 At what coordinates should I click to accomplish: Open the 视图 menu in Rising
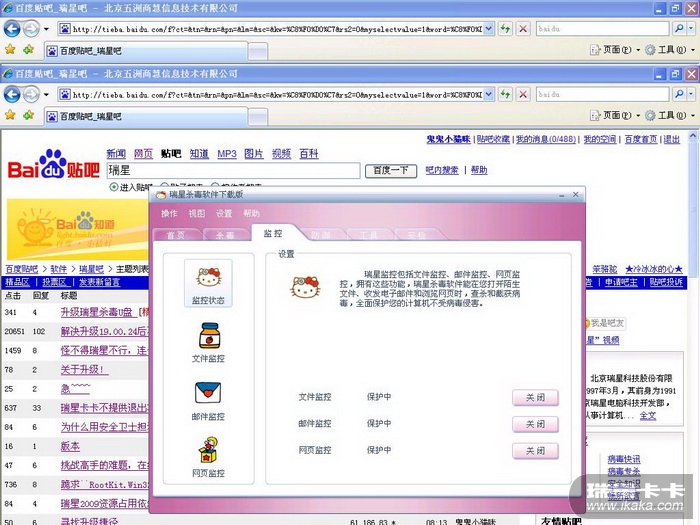pos(196,214)
